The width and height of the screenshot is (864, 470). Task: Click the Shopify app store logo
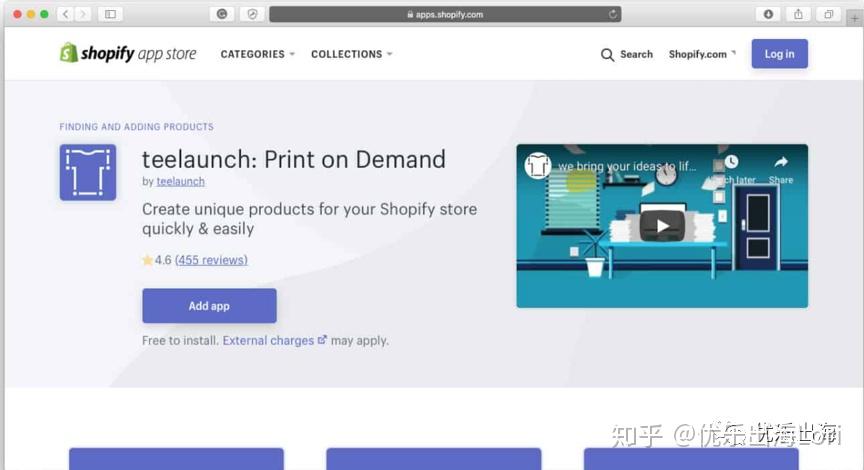point(128,53)
